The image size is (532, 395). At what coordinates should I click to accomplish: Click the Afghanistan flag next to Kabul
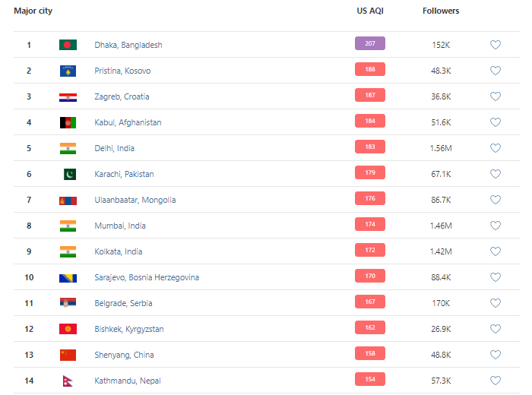68,122
